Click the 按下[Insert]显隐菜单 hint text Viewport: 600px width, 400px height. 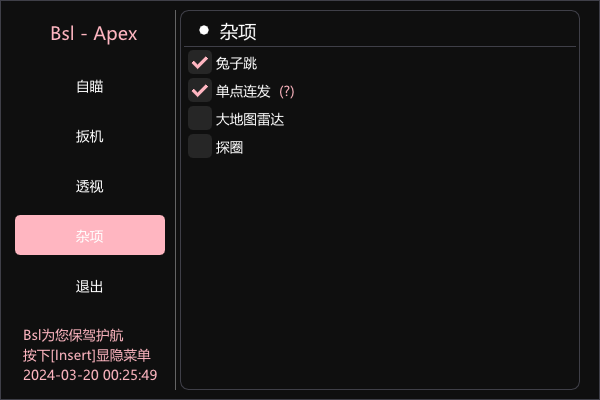tap(87, 355)
